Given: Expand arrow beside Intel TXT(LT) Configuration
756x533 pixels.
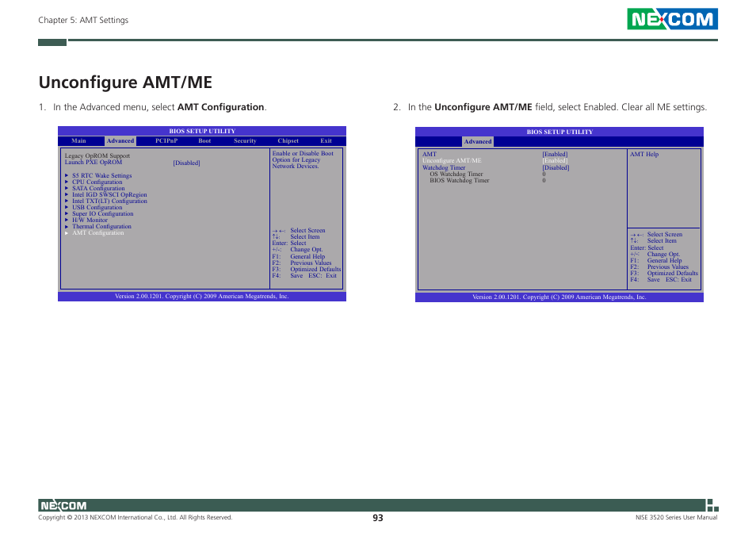Looking at the screenshot, I should [x=67, y=201].
